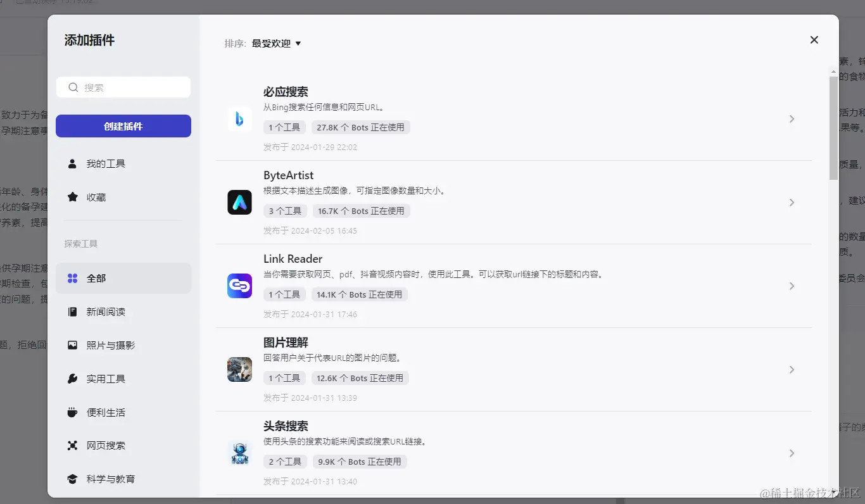Click the 全部 grid icon
Screen dimensions: 865x504
click(x=72, y=278)
